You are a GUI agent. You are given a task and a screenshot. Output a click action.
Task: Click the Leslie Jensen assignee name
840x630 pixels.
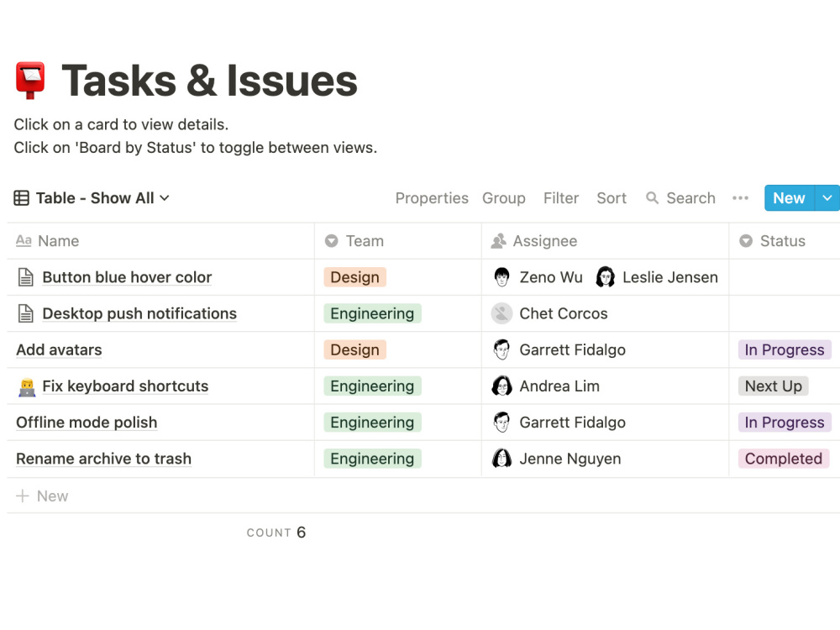tap(670, 277)
